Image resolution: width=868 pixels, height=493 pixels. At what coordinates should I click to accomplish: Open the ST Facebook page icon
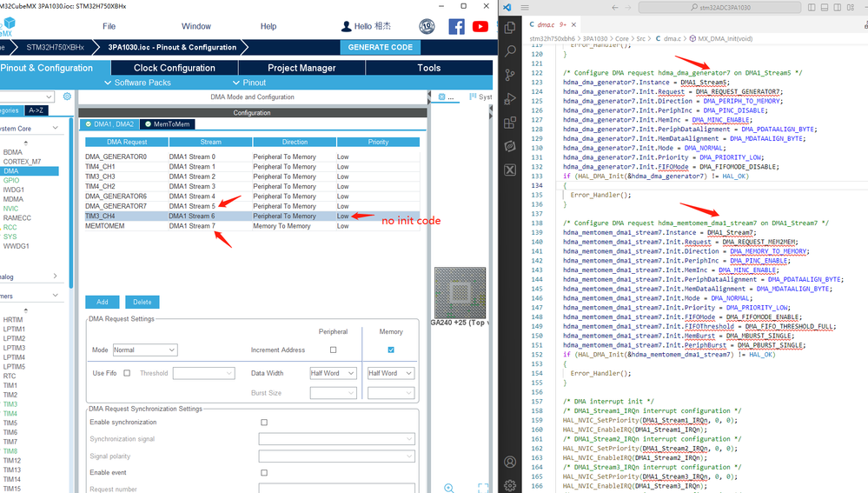[x=457, y=26]
